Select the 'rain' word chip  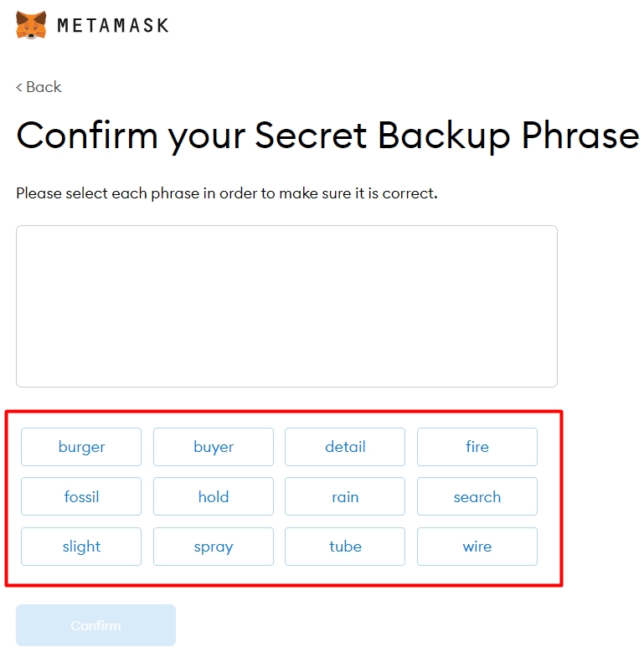pyautogui.click(x=345, y=496)
